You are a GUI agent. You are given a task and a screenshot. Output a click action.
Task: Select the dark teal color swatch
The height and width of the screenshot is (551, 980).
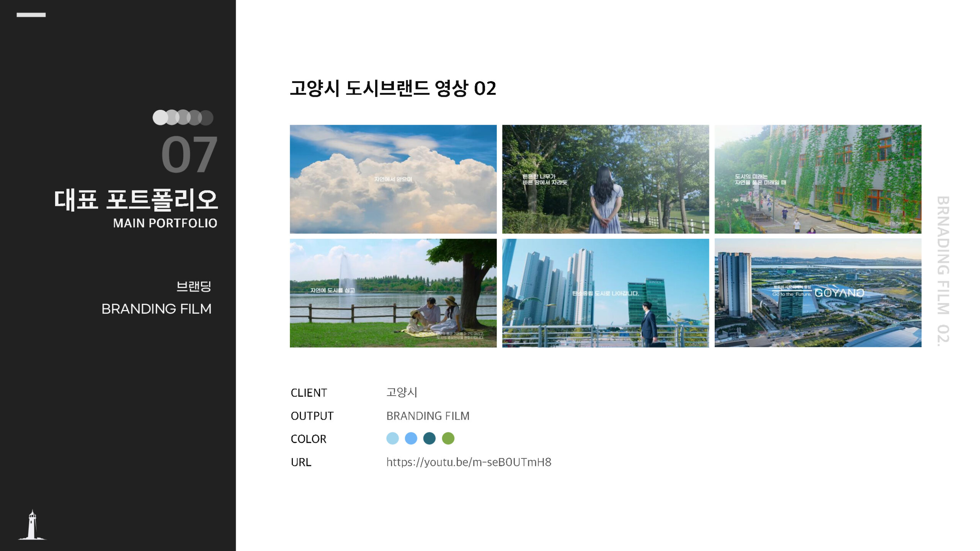(429, 439)
